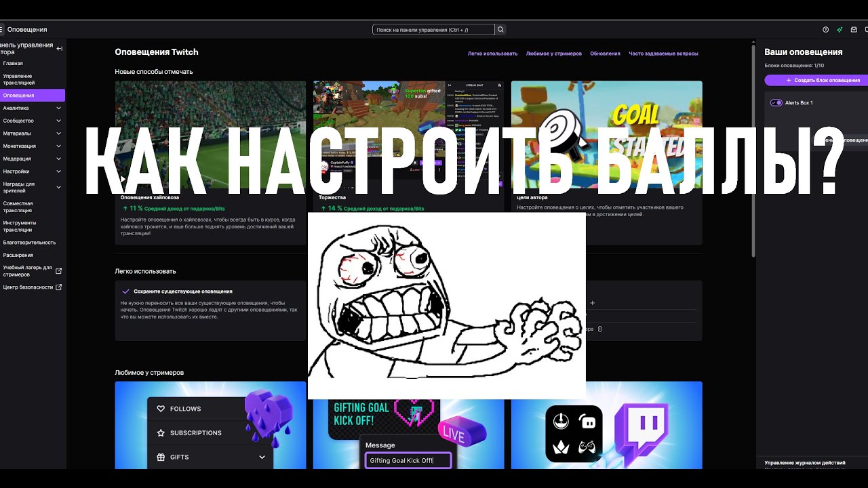
Task: Click the Любимое у стримеров section heading
Action: (x=149, y=373)
